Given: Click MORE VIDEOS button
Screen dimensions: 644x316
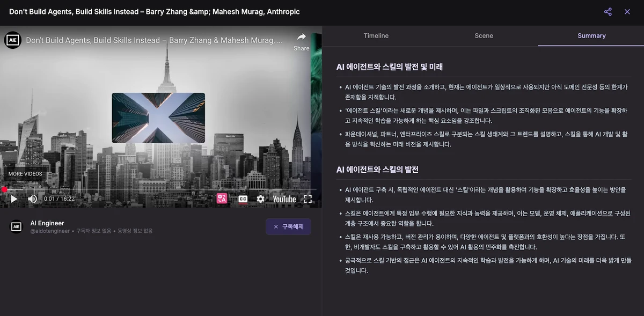Looking at the screenshot, I should click(25, 174).
